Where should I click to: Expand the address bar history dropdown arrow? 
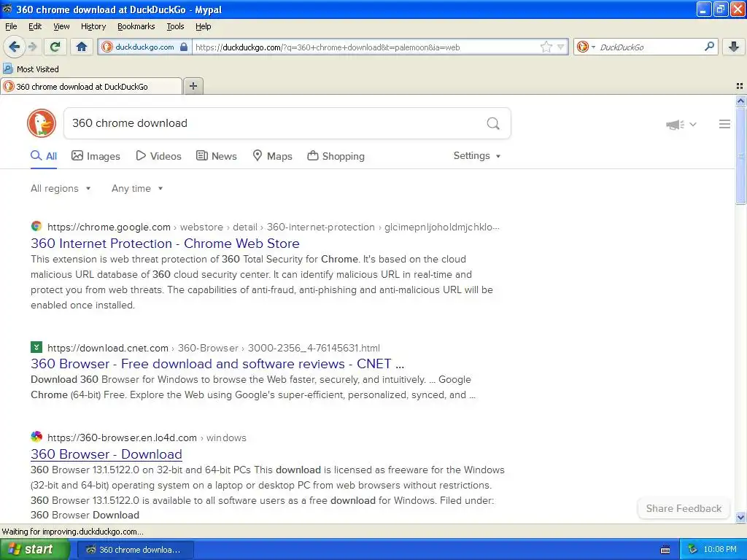[x=561, y=47]
